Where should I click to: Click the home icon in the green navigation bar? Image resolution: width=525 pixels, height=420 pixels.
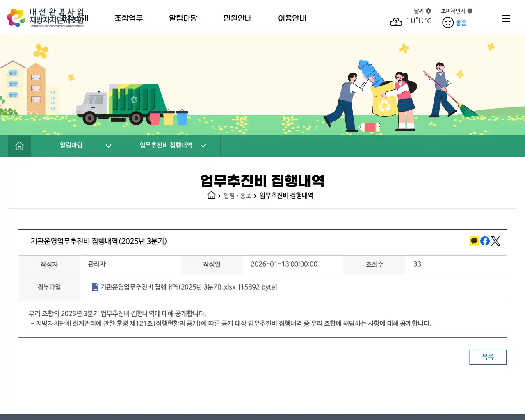click(x=19, y=146)
